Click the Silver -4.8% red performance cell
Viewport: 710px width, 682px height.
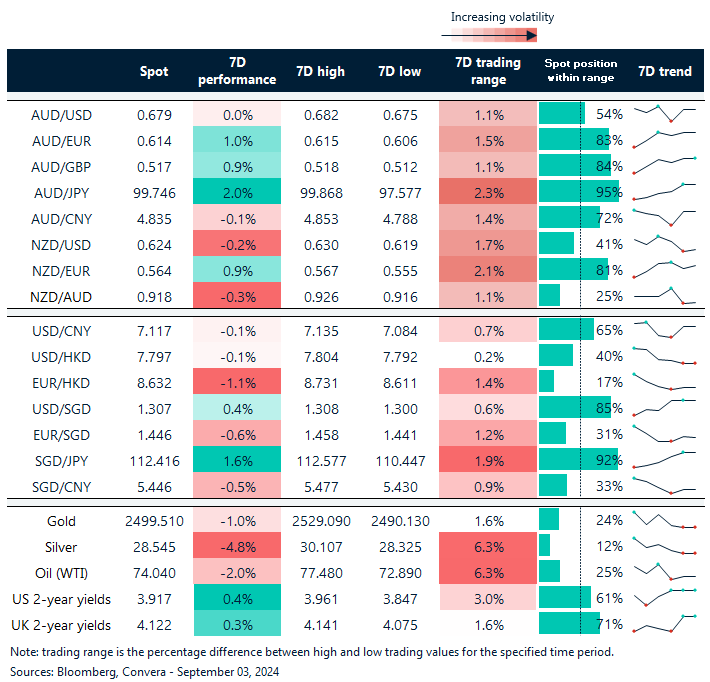236,546
